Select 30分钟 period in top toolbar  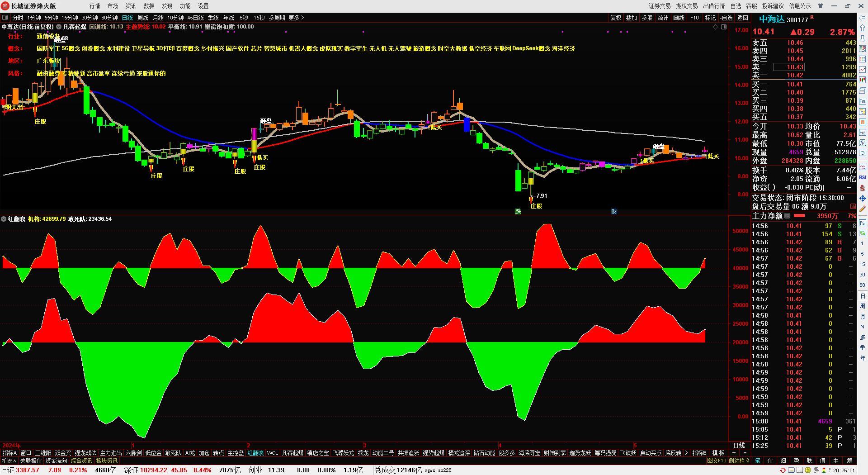(90, 18)
